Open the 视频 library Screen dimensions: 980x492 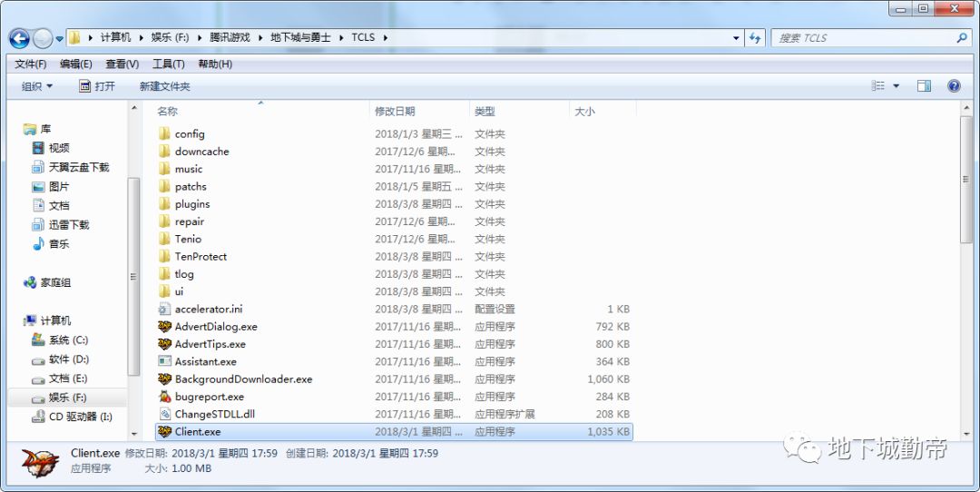click(52, 148)
